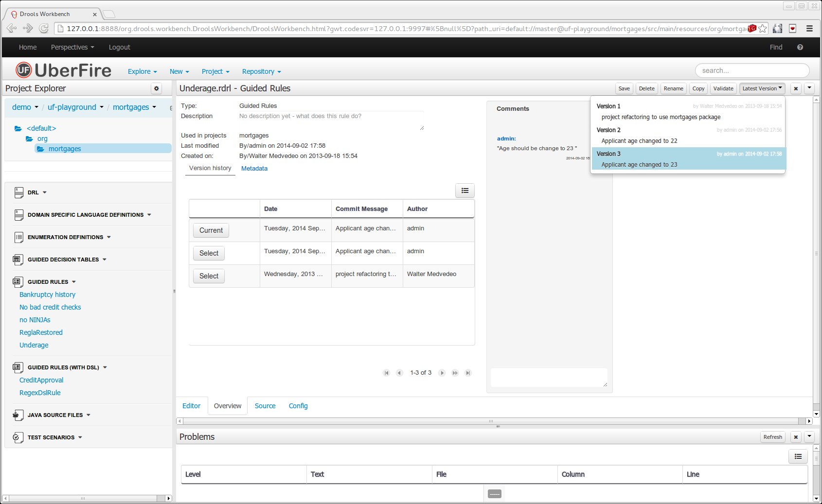The image size is (822, 504).
Task: Go to next page in version history
Action: tap(442, 373)
